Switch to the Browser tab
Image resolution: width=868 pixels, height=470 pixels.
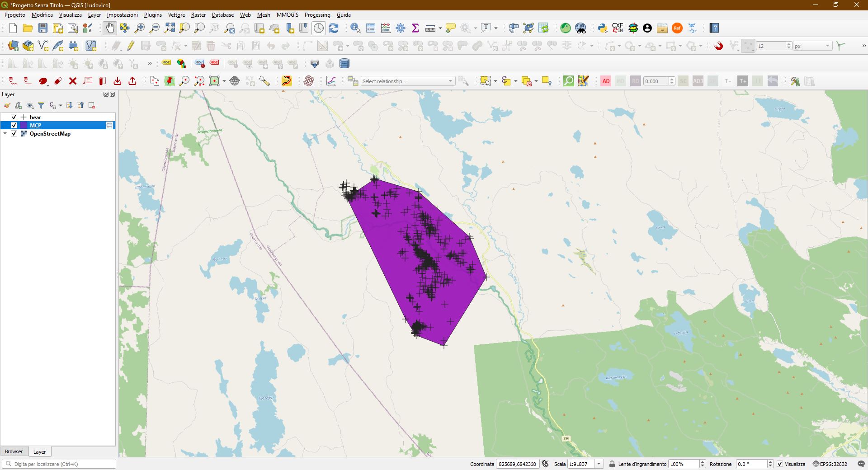coord(14,451)
